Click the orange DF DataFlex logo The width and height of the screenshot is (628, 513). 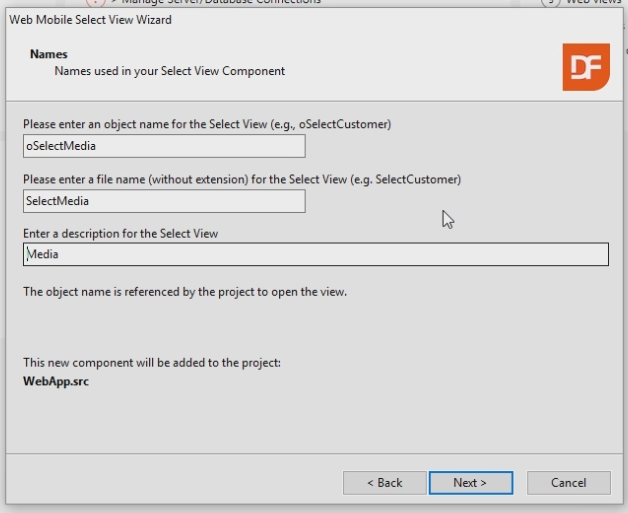pos(585,67)
